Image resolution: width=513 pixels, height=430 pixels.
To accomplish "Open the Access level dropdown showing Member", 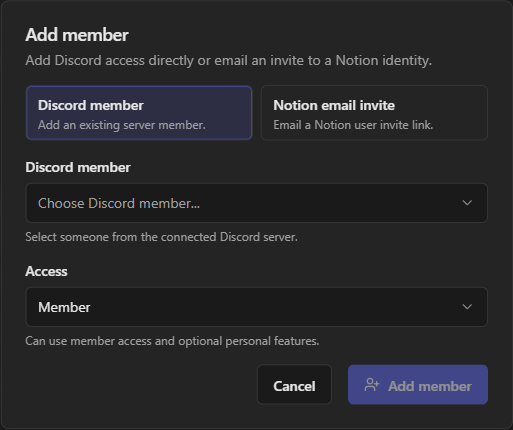I will pos(257,307).
